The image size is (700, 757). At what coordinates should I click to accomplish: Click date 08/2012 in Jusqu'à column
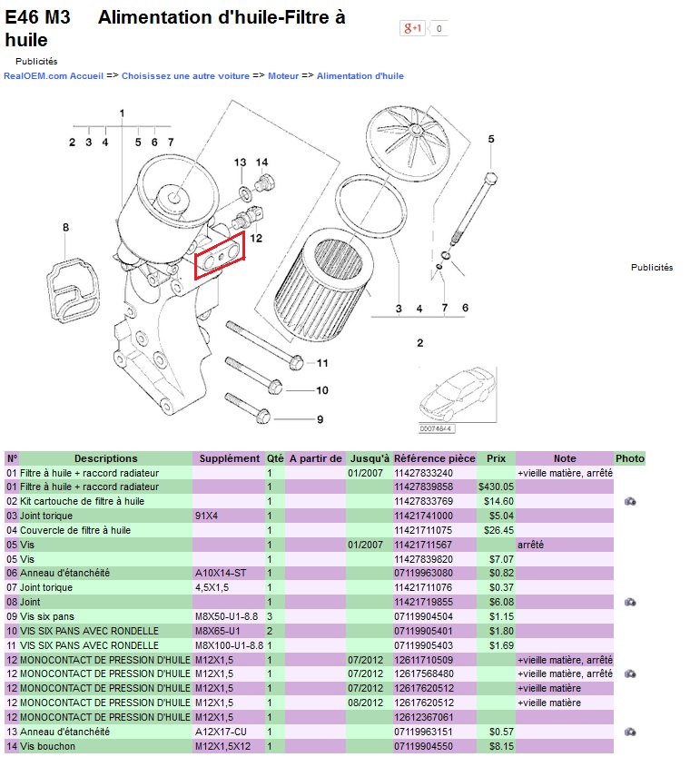(365, 703)
